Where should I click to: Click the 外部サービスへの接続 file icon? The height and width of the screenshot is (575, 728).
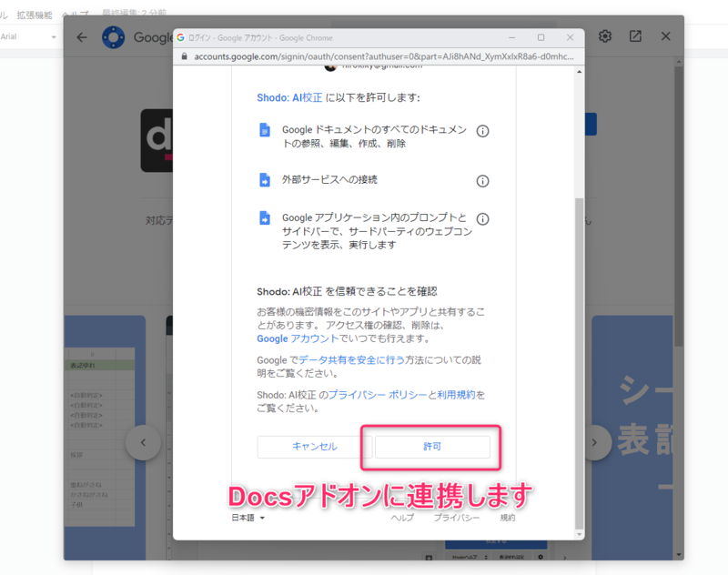(265, 179)
